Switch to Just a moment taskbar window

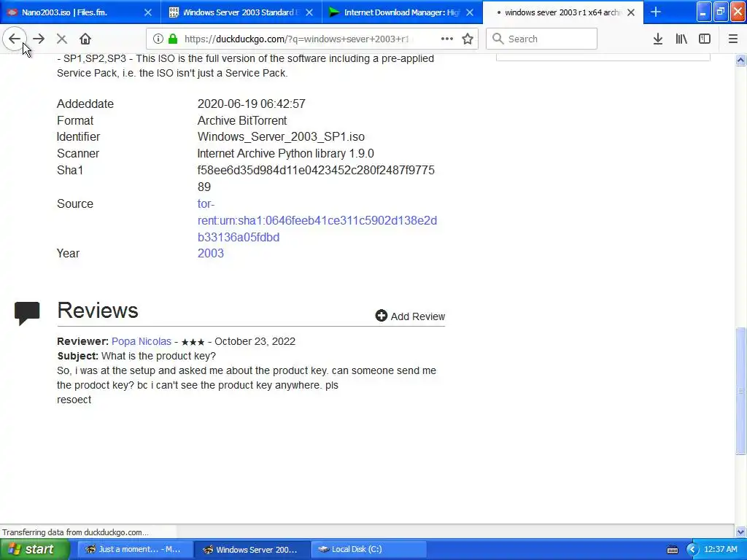click(135, 550)
